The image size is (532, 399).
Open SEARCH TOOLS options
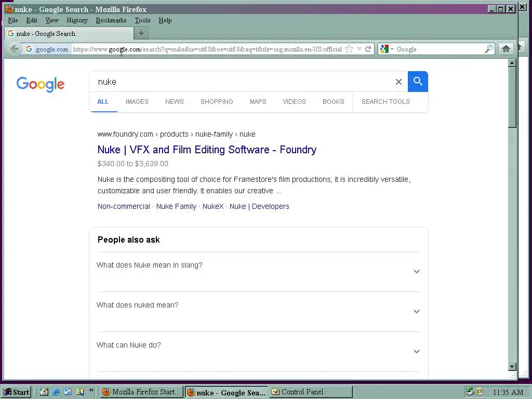[385, 102]
